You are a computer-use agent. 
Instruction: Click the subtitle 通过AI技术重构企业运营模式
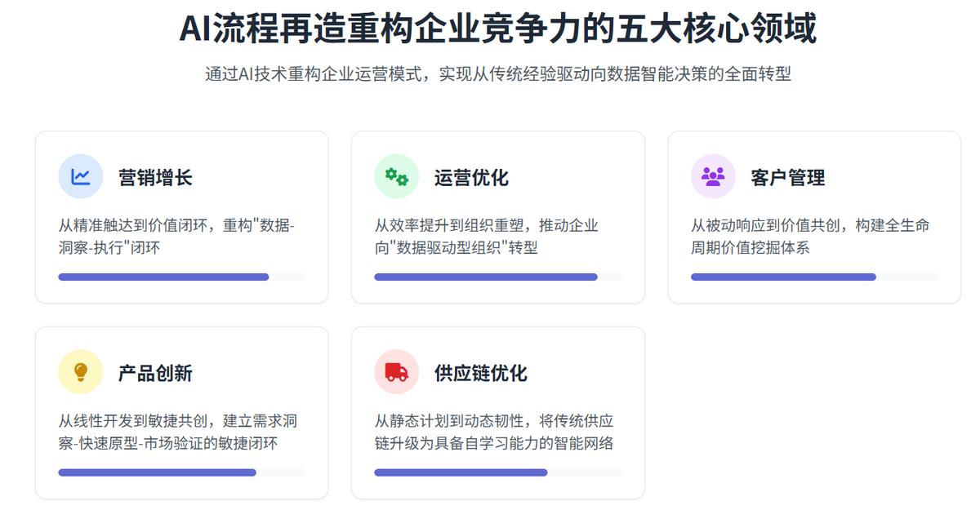[x=316, y=74]
